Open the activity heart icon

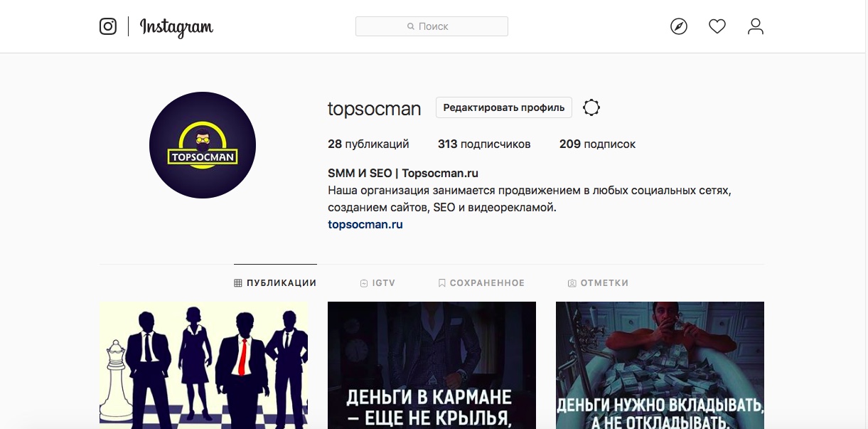pos(717,26)
